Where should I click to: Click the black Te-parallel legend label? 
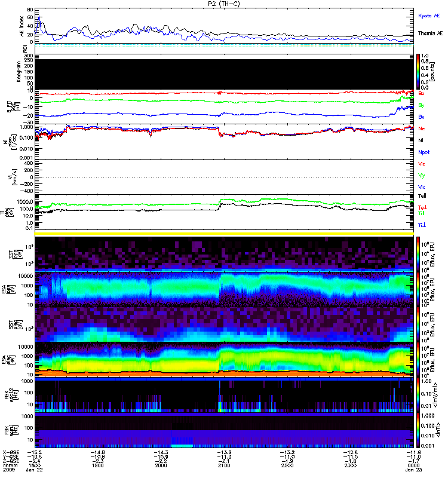click(422, 196)
